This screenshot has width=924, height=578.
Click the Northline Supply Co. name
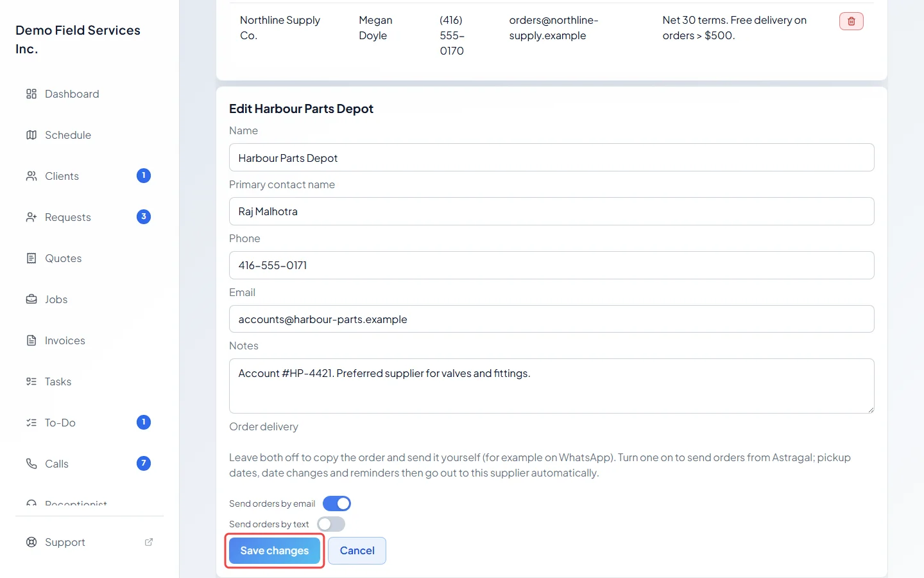point(280,28)
